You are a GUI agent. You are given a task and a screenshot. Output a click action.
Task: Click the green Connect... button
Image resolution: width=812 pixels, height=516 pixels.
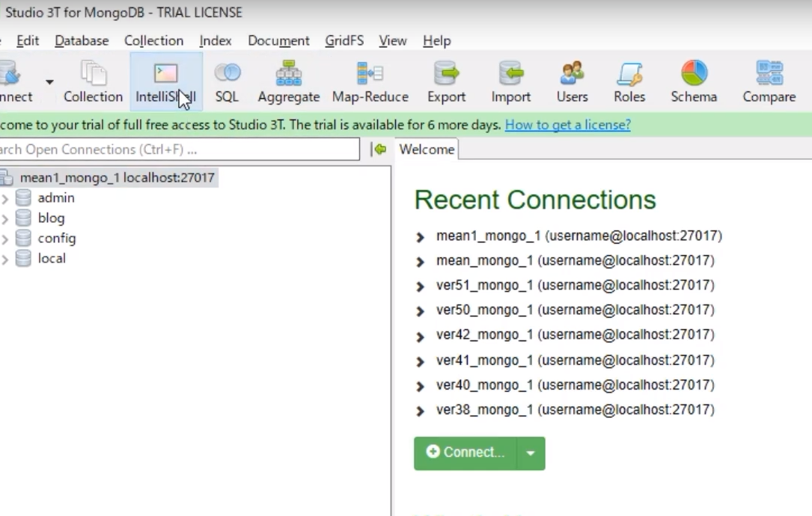click(465, 453)
